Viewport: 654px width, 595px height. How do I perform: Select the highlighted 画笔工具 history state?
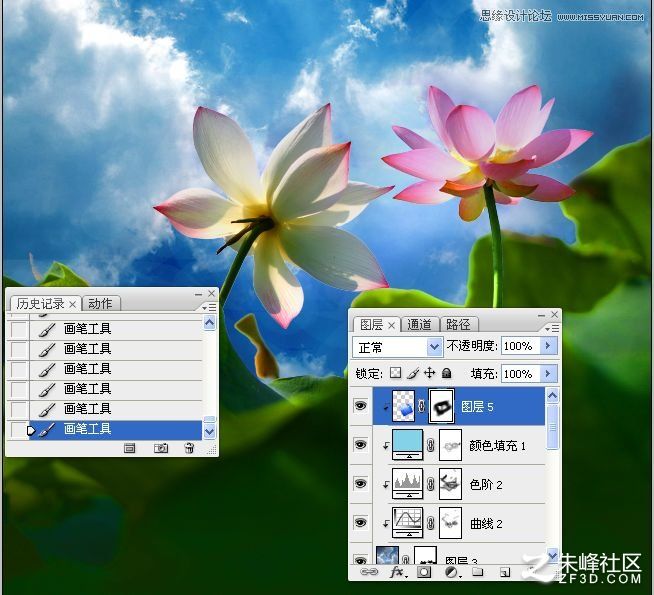[x=116, y=429]
